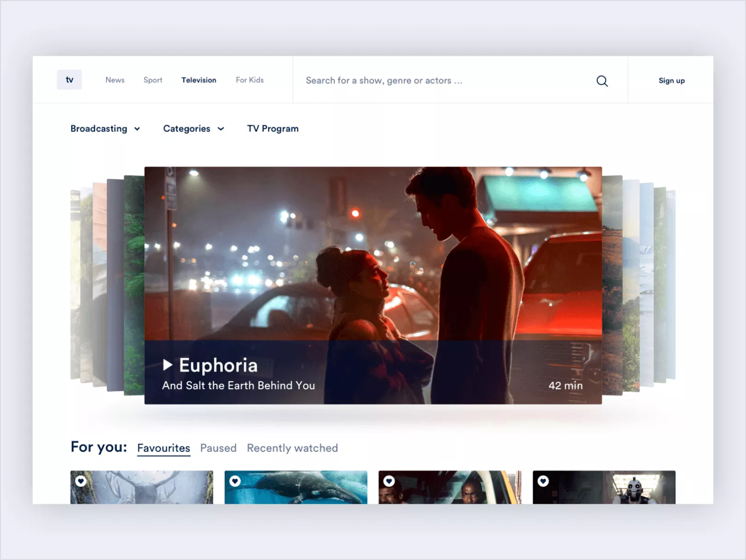Image resolution: width=746 pixels, height=560 pixels.
Task: Toggle favourite heart on the taxi thumbnail
Action: tap(389, 481)
